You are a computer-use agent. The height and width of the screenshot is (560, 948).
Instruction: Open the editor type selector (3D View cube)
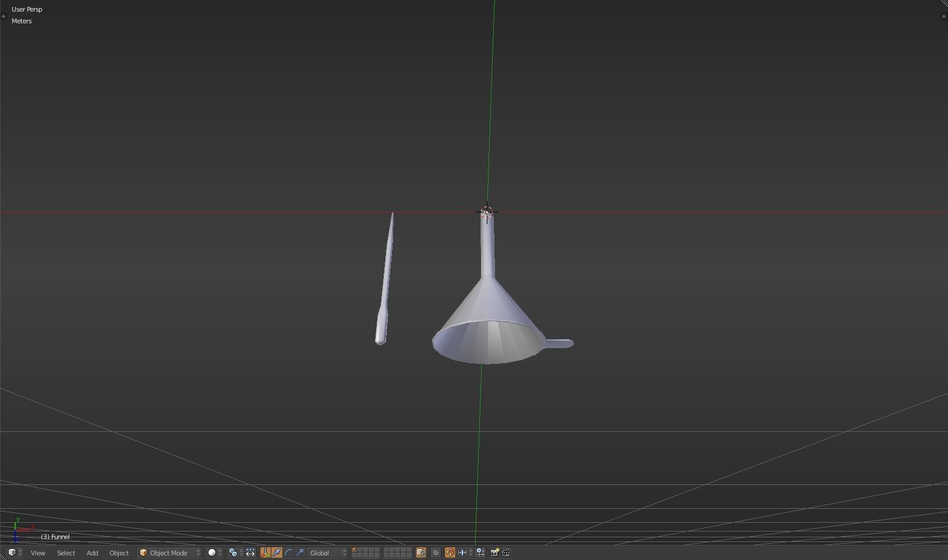point(15,552)
